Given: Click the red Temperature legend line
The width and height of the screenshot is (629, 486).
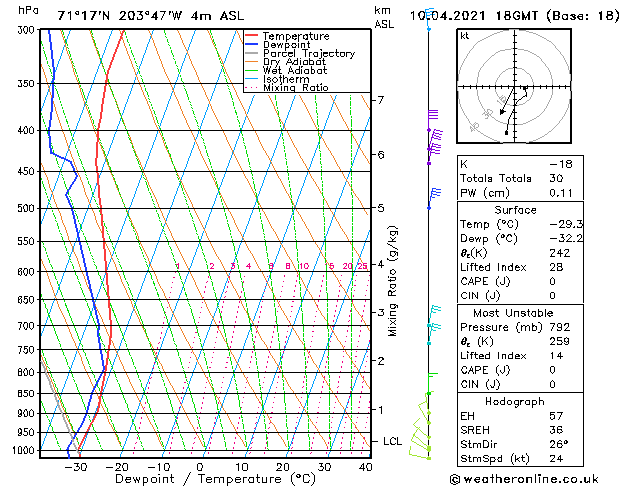Looking at the screenshot, I should [251, 36].
